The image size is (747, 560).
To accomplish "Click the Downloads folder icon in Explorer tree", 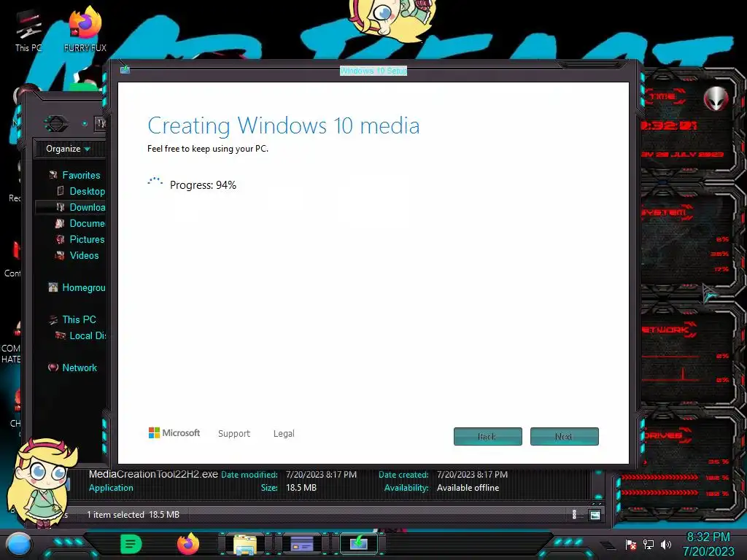I will coord(61,207).
